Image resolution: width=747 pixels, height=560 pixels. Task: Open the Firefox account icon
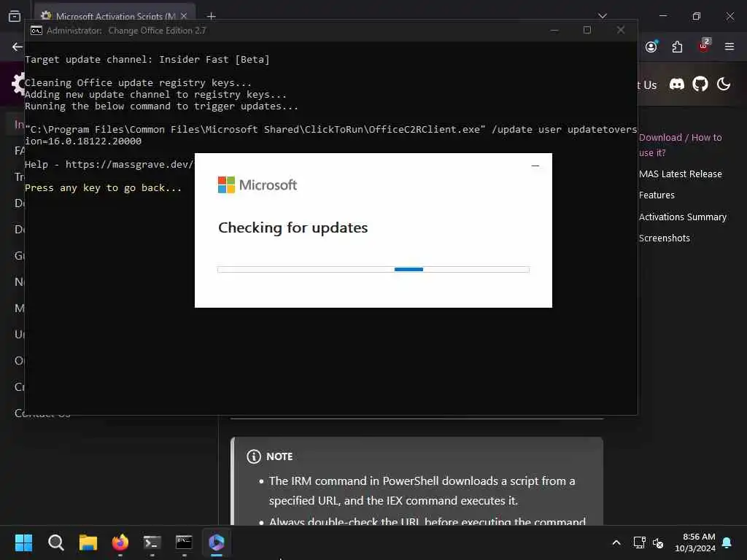pos(651,46)
